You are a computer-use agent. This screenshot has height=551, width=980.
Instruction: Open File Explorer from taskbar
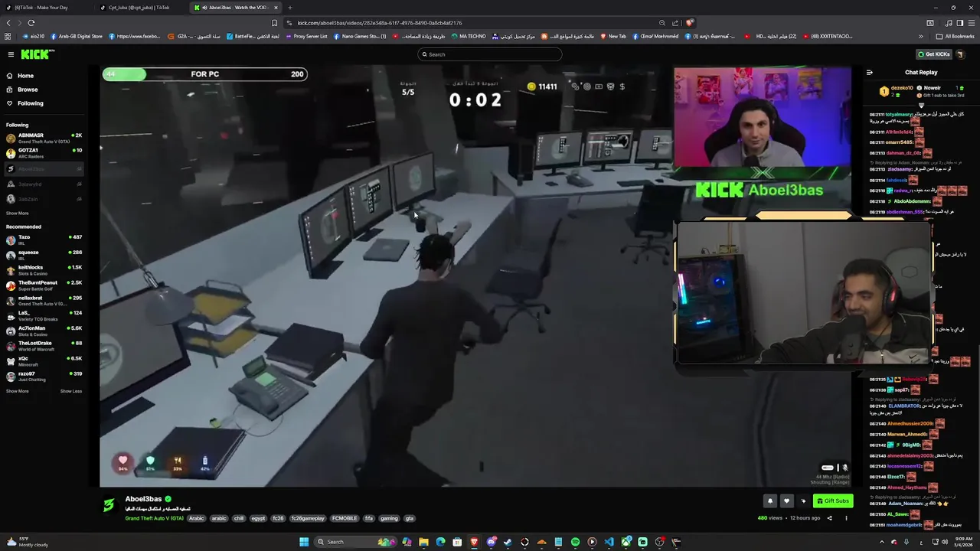pyautogui.click(x=423, y=542)
